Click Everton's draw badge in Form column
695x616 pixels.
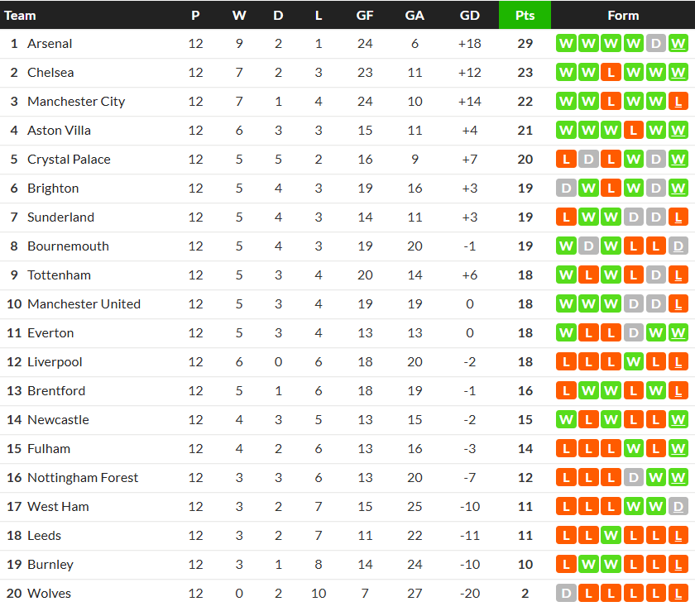coord(634,333)
